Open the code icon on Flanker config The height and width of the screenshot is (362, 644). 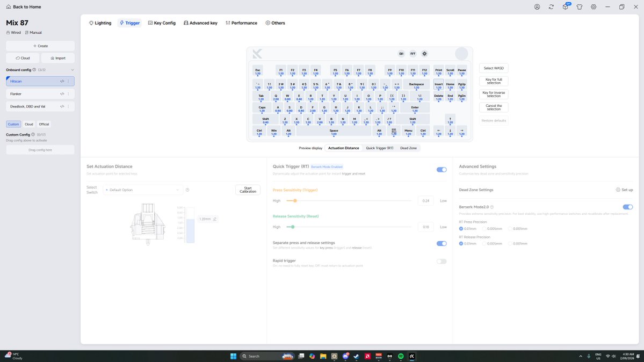pyautogui.click(x=62, y=94)
